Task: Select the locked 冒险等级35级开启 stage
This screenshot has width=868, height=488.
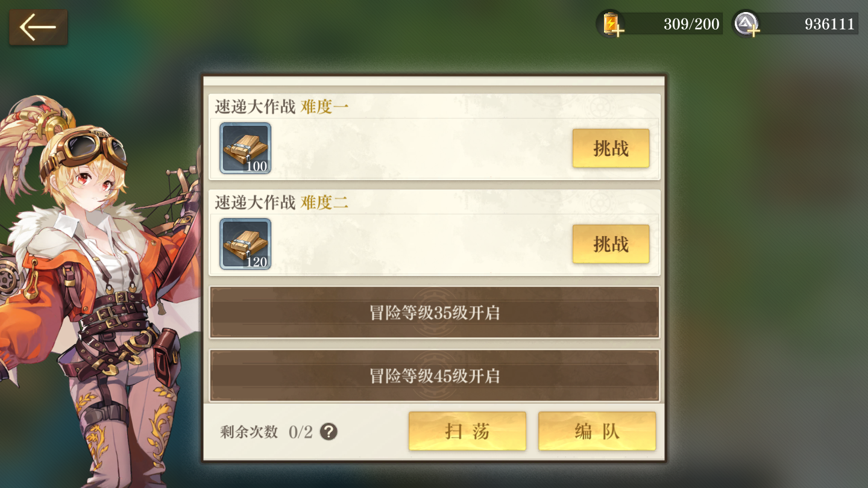Action: [x=435, y=313]
